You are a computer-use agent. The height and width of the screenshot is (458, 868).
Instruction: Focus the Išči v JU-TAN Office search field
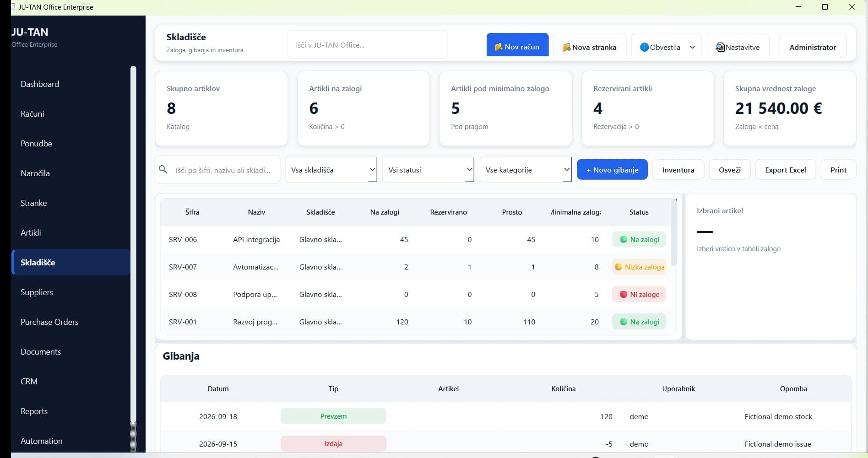click(367, 45)
